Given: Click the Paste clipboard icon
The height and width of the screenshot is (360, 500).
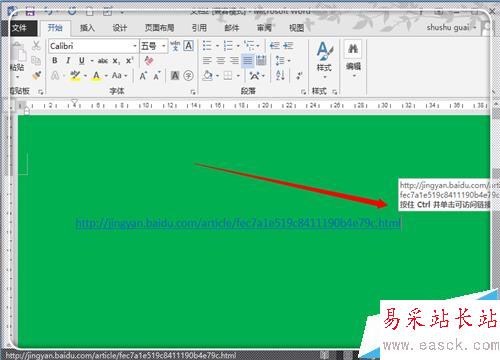Looking at the screenshot, I should point(18,53).
